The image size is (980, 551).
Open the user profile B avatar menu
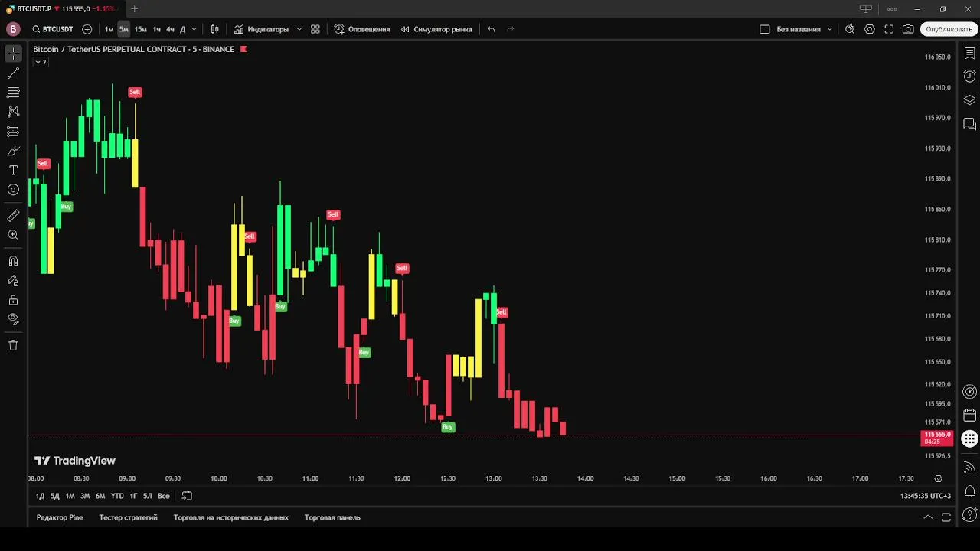pyautogui.click(x=12, y=29)
